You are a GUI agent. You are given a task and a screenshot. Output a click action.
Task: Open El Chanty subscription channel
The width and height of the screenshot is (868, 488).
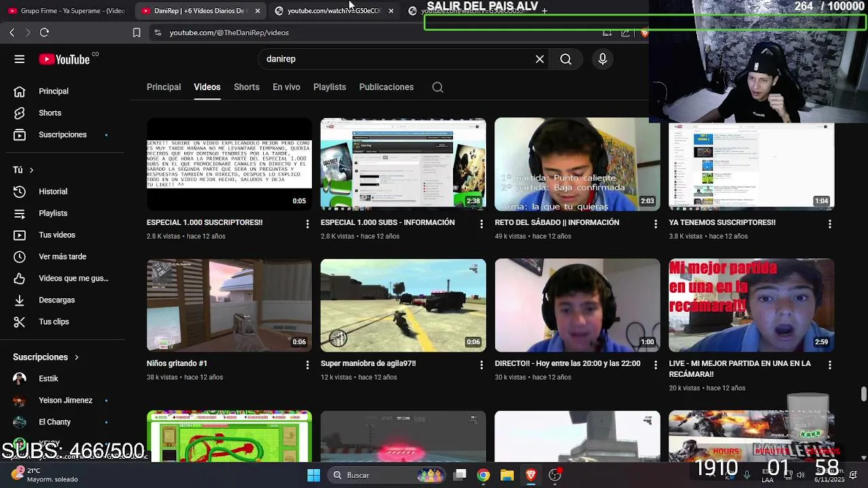tap(65, 422)
